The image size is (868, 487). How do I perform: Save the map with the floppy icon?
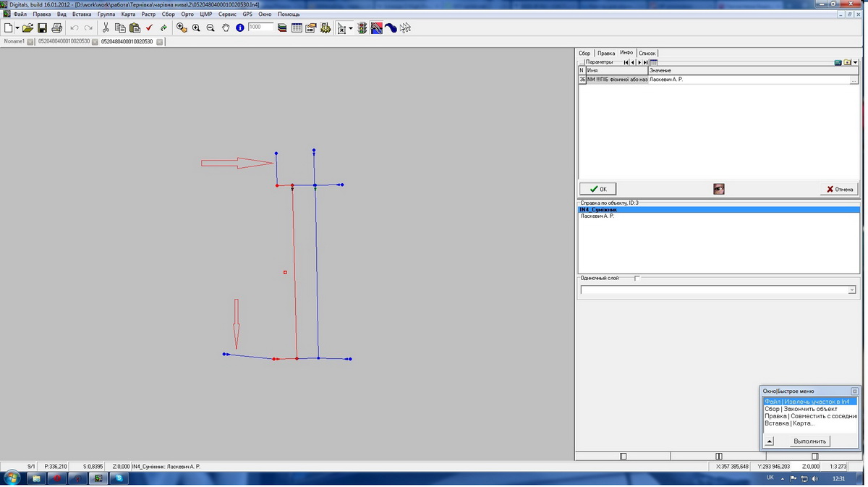tap(42, 28)
